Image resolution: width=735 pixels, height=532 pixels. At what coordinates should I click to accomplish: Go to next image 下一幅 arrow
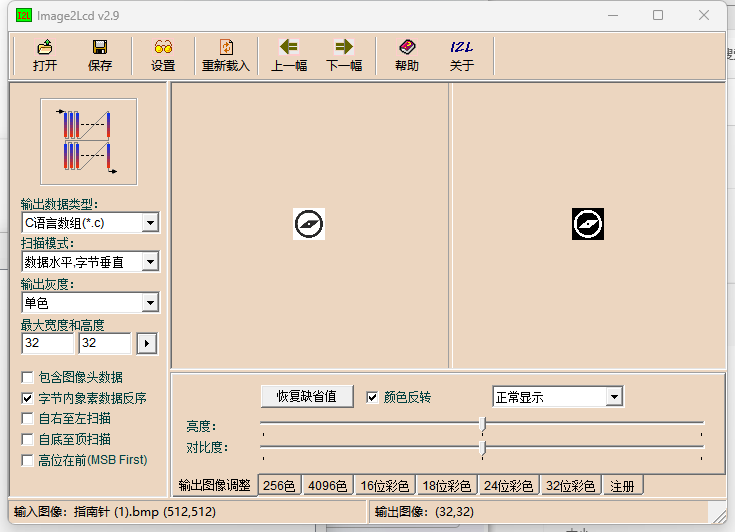click(344, 55)
